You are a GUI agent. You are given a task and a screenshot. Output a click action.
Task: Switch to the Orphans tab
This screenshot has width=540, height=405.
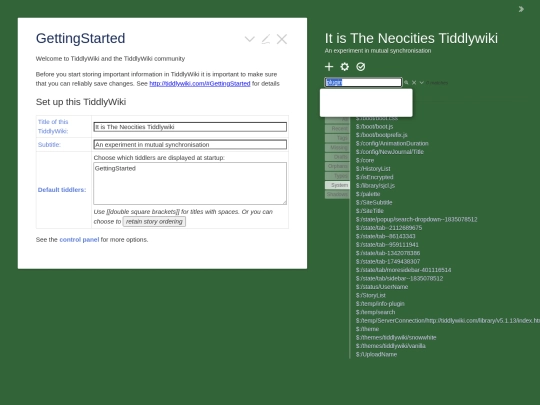pyautogui.click(x=337, y=166)
